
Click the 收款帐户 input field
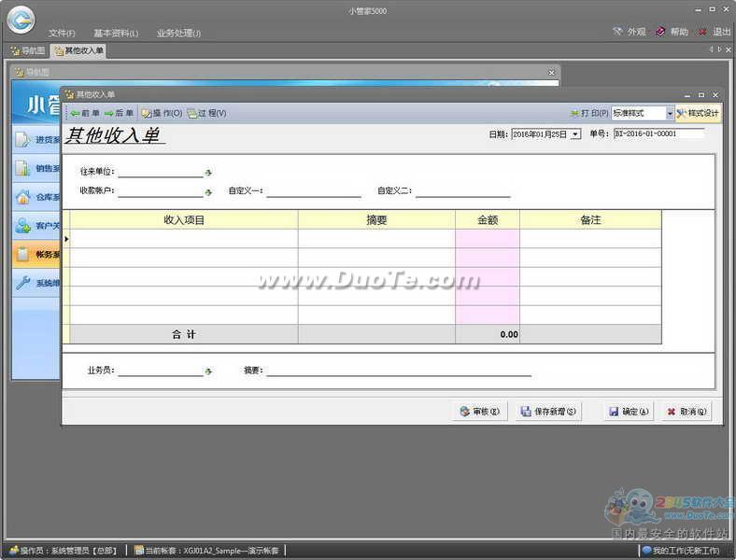coord(161,191)
